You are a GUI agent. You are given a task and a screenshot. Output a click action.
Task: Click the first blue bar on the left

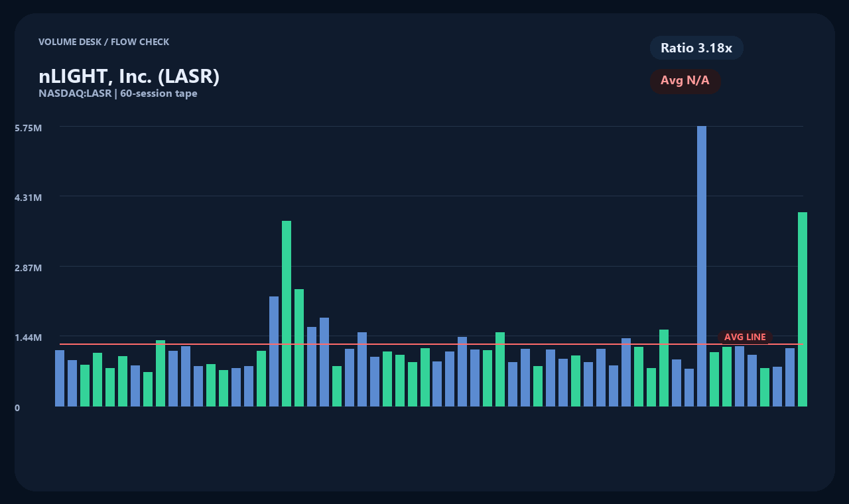tap(60, 378)
